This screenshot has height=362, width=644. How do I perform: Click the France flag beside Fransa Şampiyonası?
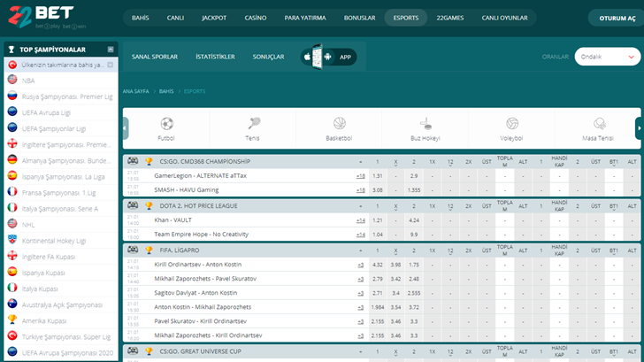[12, 192]
